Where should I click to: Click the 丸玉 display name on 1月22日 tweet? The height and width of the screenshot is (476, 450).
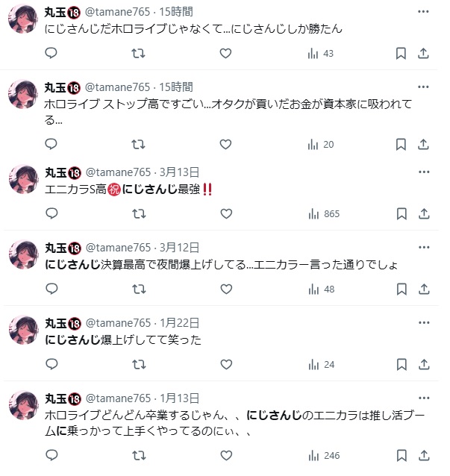[x=57, y=323]
